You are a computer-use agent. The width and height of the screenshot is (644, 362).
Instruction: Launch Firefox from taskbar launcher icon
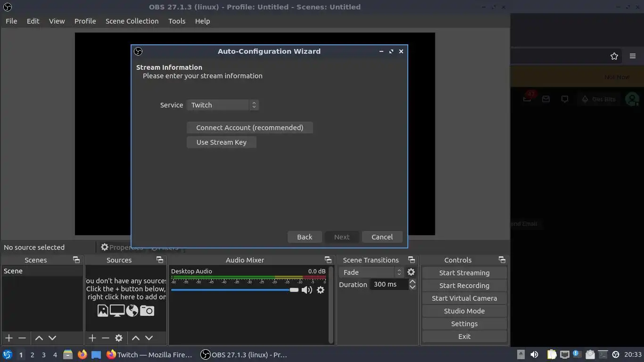82,354
